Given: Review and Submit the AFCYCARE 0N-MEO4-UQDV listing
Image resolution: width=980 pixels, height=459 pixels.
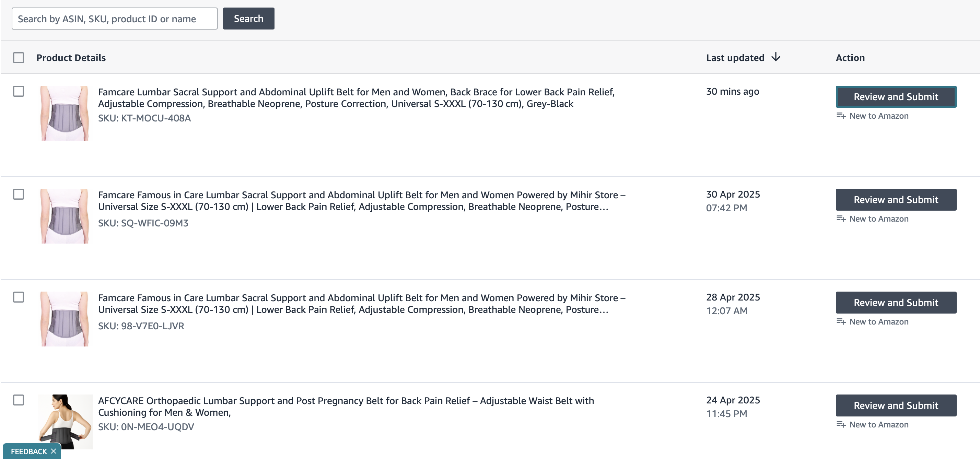Looking at the screenshot, I should pyautogui.click(x=896, y=405).
